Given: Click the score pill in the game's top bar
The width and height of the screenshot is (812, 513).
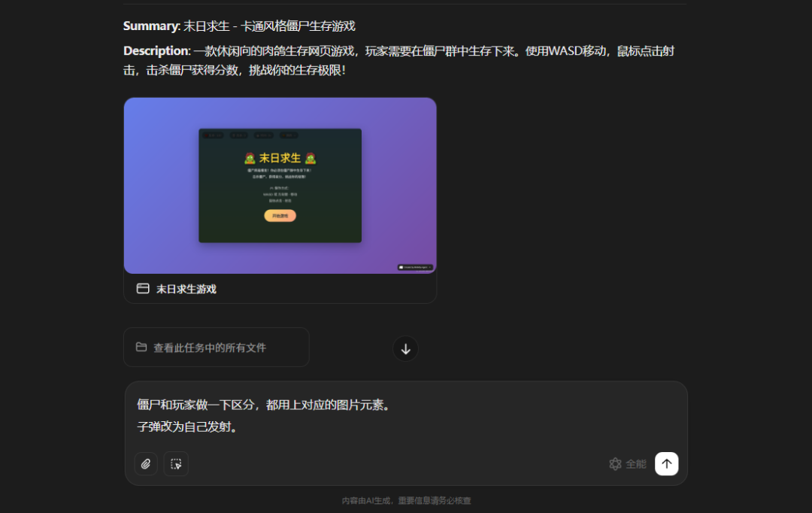Looking at the screenshot, I should coord(238,135).
